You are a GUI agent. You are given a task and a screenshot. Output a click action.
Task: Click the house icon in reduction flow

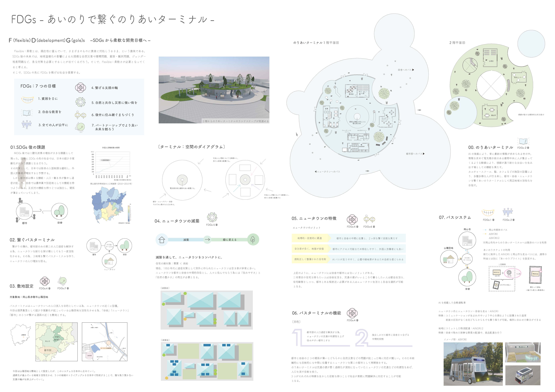[x=162, y=240]
